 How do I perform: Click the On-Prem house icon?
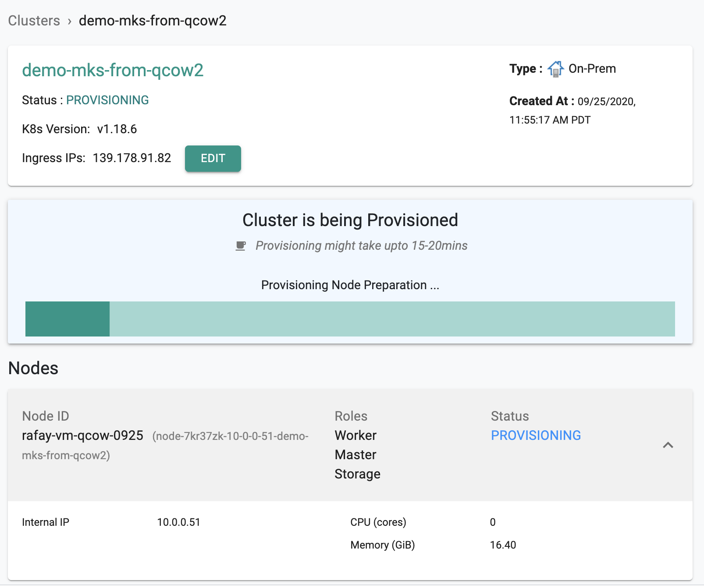(x=555, y=69)
